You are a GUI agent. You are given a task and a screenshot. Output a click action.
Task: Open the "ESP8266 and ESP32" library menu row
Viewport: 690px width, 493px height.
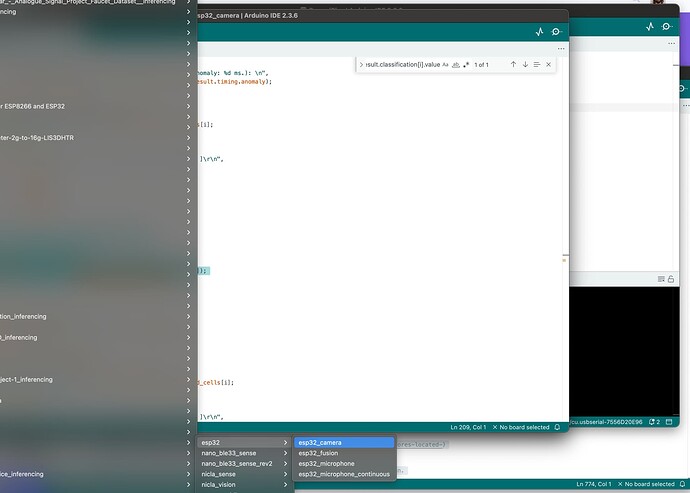point(98,106)
